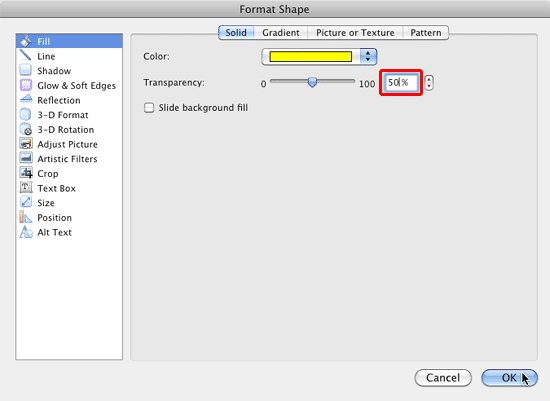Select the Position label in sidebar
Viewport: 550px width, 401px height.
point(54,218)
